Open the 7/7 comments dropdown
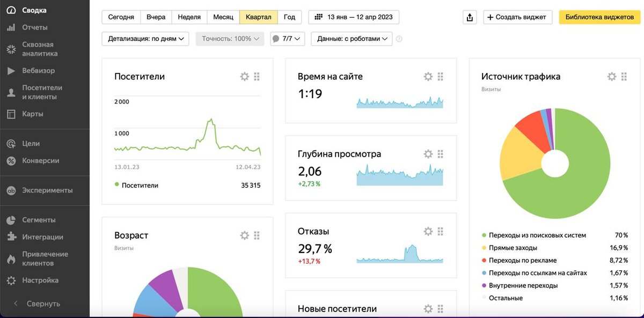The image size is (644, 318). 288,39
